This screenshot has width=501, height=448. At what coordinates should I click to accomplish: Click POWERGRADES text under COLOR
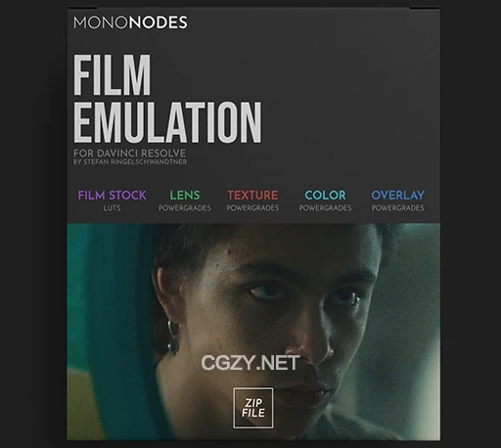325,208
